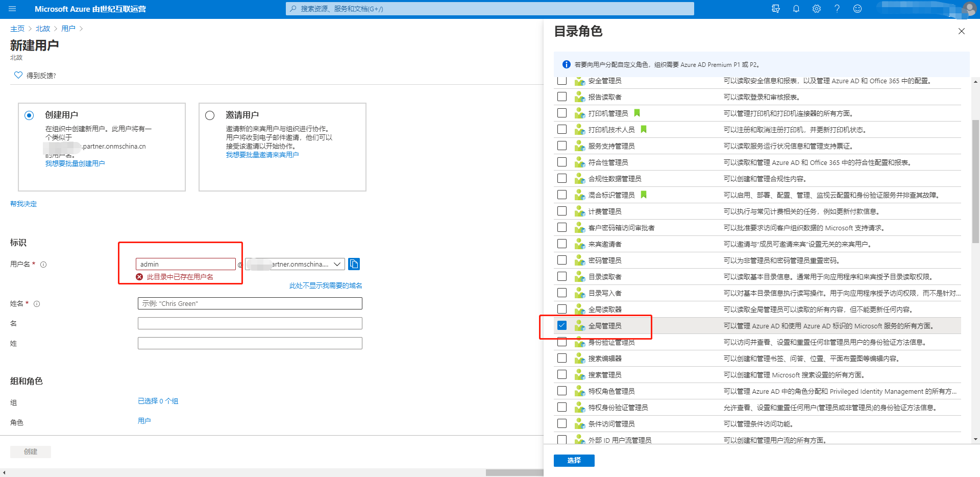Open Cloud Shell from top bar
980x477 pixels.
(776, 9)
